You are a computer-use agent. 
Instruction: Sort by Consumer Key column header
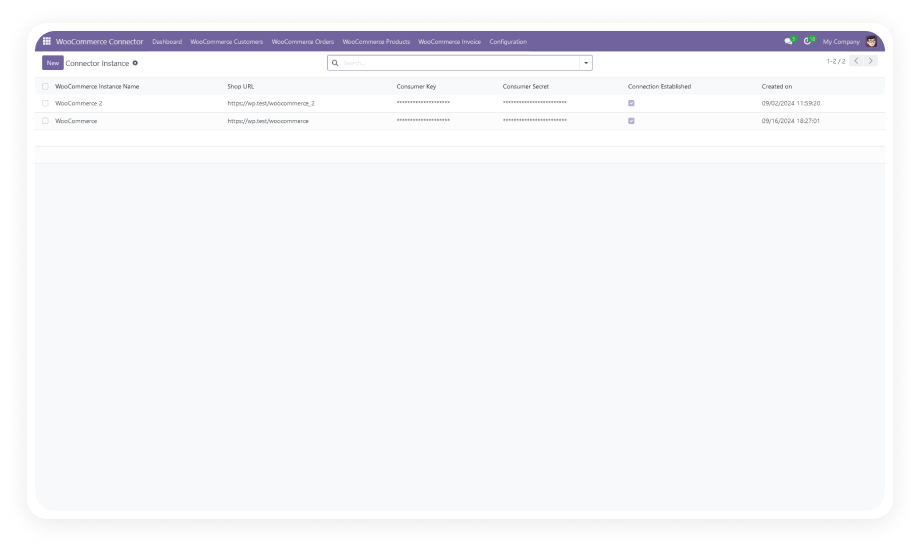click(416, 86)
